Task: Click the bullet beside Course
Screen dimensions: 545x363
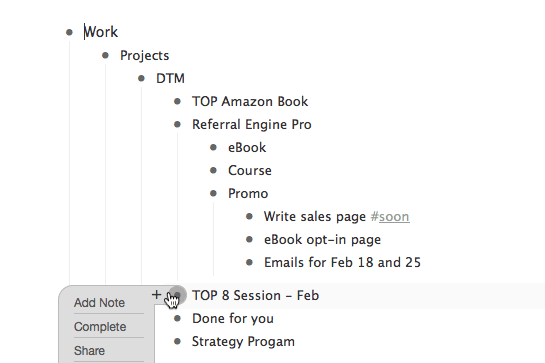Action: click(x=213, y=170)
